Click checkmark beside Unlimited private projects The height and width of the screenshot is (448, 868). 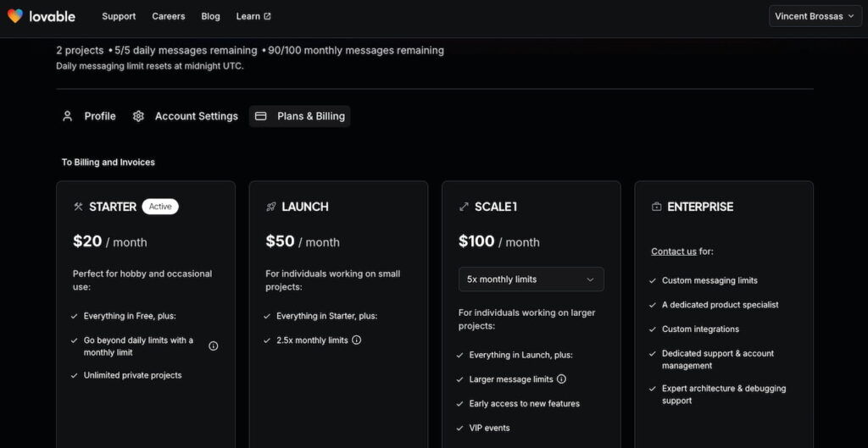coord(75,375)
